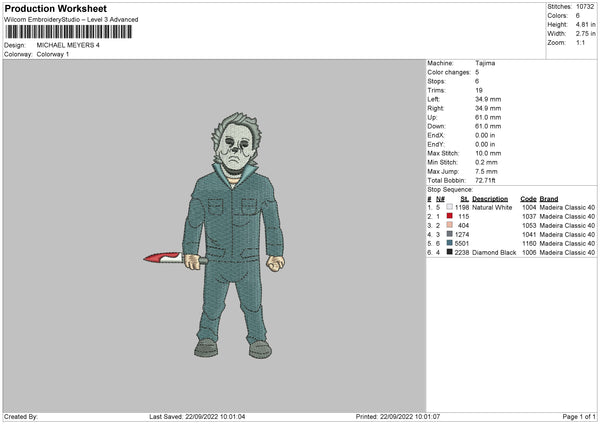Click the peach skin-tone thread swatch

pyautogui.click(x=449, y=225)
